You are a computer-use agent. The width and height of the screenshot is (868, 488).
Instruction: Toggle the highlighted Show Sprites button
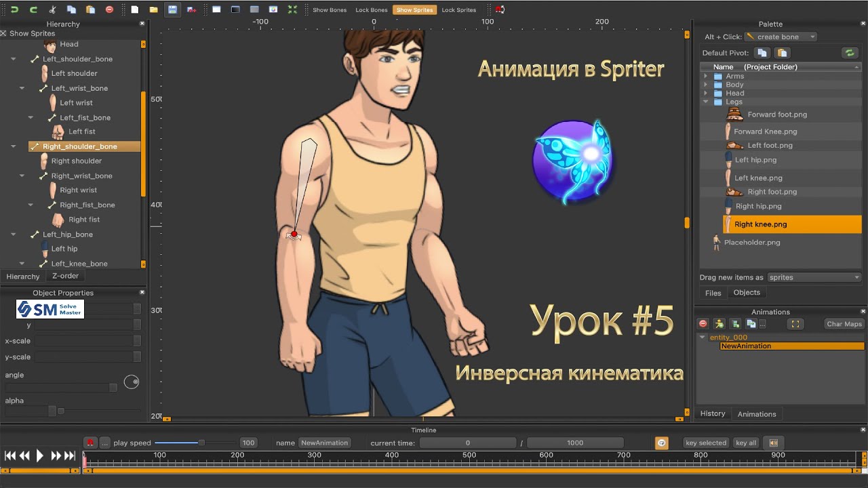click(414, 10)
